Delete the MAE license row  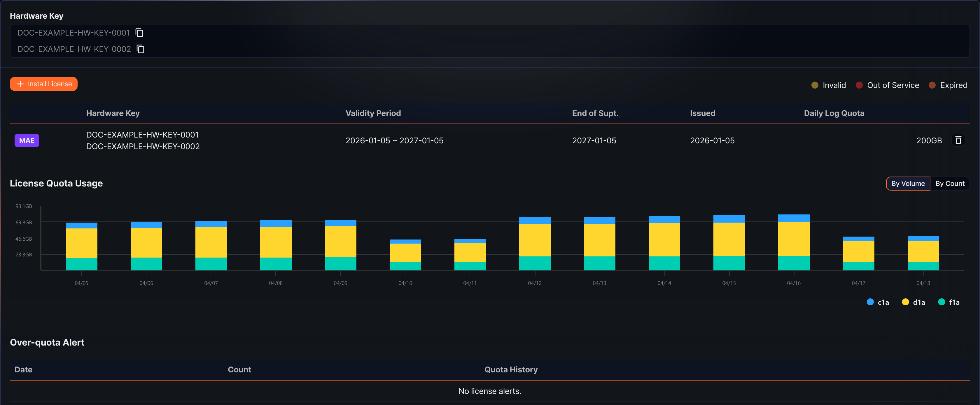pyautogui.click(x=958, y=140)
